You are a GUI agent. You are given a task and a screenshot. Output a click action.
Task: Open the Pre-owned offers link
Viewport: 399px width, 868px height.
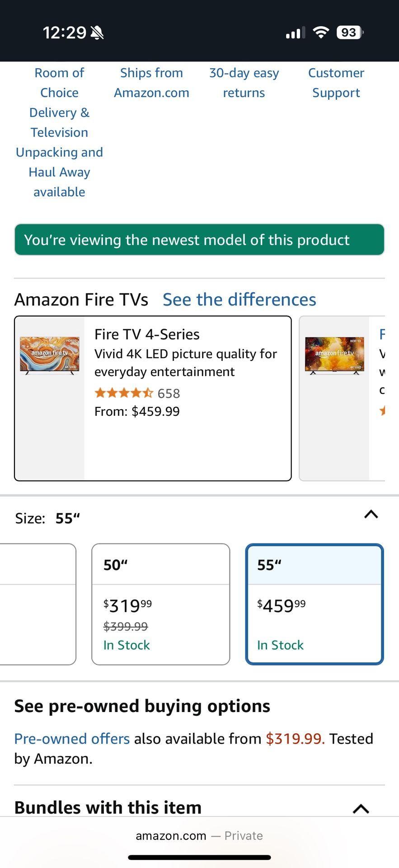[x=72, y=739]
